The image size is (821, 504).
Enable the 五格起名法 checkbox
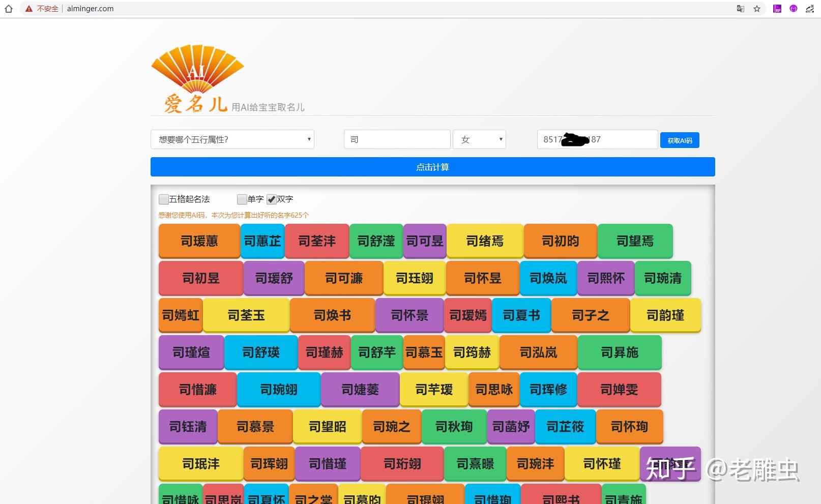tap(164, 199)
